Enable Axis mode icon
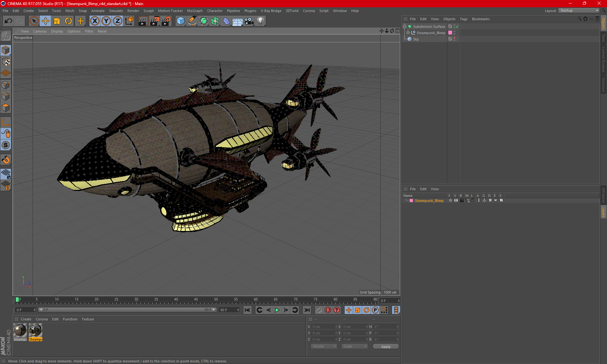607x364 pixels. tap(6, 122)
